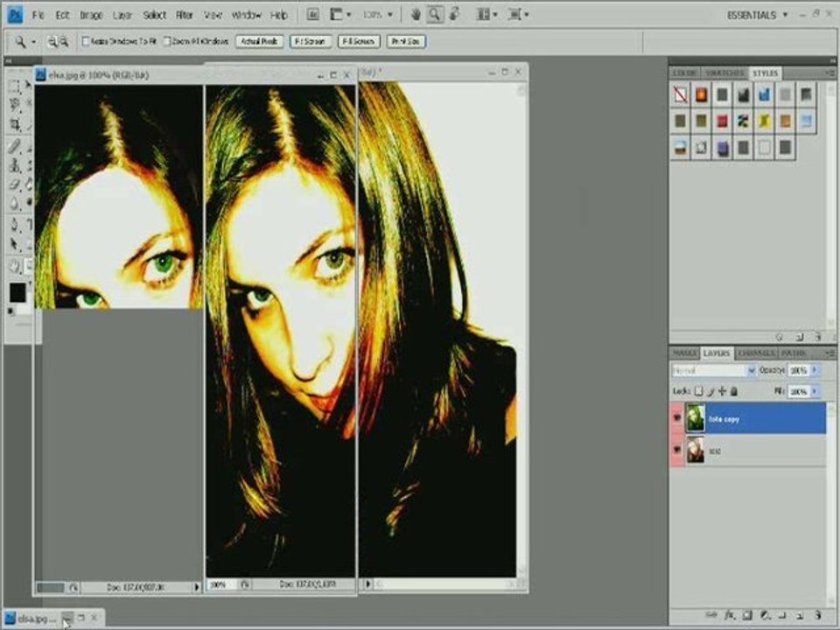This screenshot has height=630, width=840.
Task: Select the Hand tool in the toolbox
Action: 15,265
